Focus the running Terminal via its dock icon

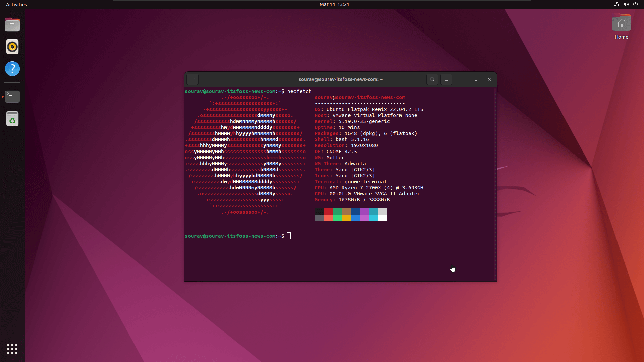12,97
